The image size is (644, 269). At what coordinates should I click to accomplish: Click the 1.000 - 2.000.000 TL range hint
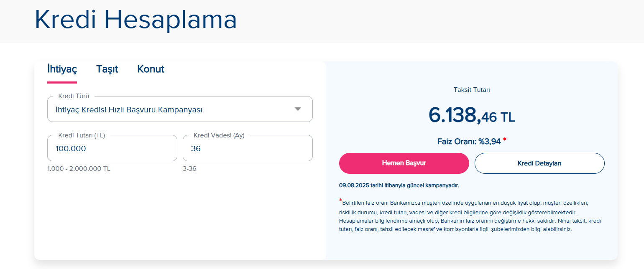tap(79, 169)
